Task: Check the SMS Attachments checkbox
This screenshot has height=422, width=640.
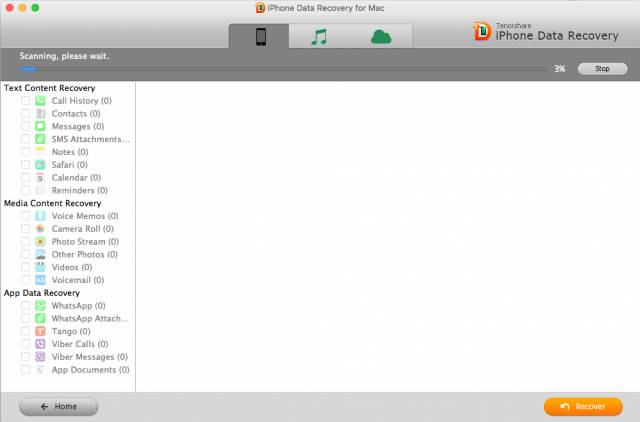Action: (25, 139)
